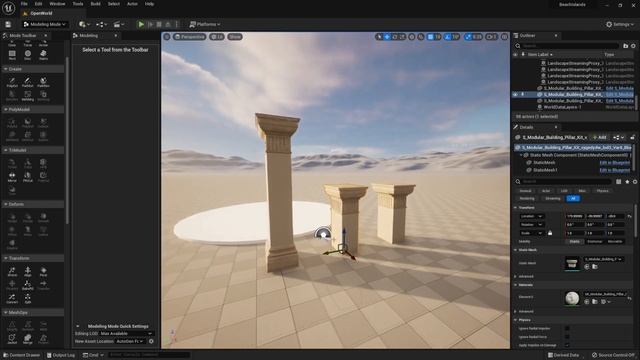The width and height of the screenshot is (640, 360).
Task: Open Outliner settings gear
Action: [633, 46]
